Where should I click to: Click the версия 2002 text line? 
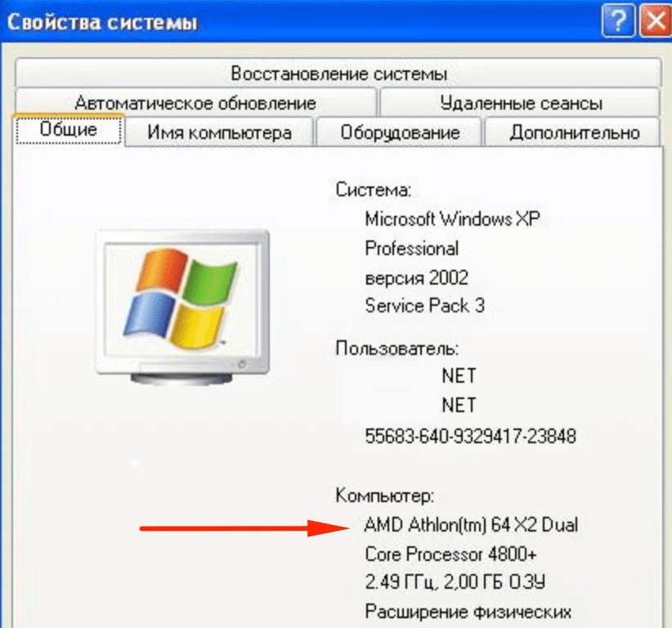coord(416,278)
